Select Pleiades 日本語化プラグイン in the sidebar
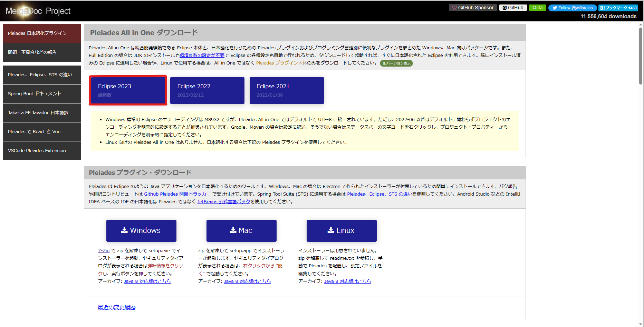 [41, 33]
